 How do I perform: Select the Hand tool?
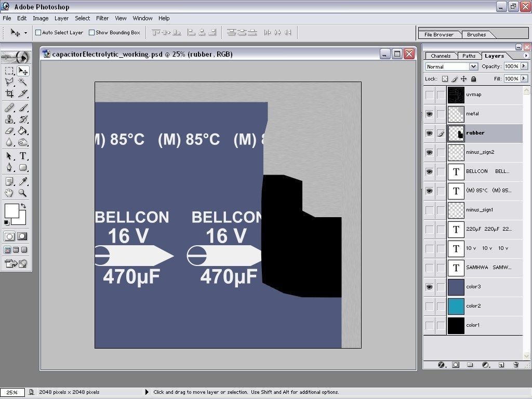coord(9,193)
